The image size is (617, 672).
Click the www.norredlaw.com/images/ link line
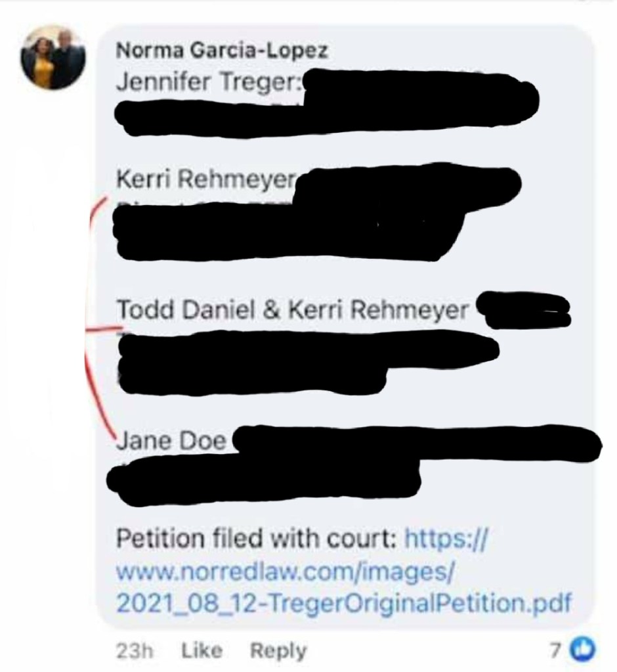click(285, 571)
